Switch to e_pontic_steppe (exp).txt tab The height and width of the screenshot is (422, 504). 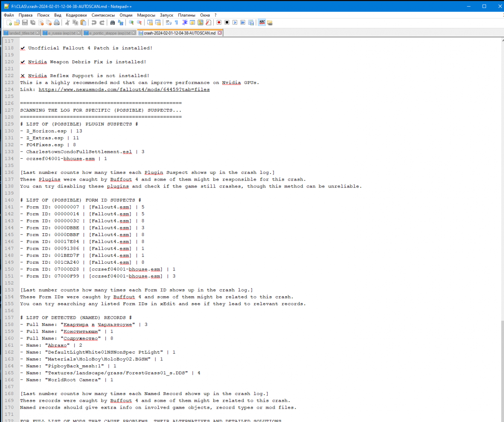[x=109, y=33]
